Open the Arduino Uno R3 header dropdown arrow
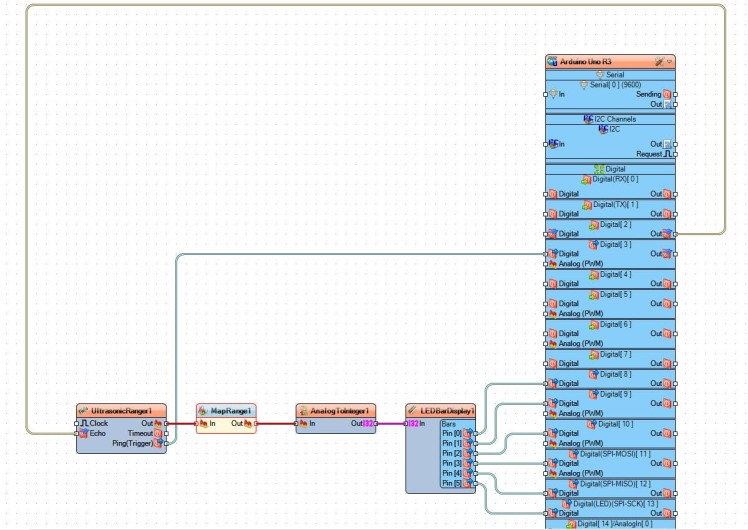This screenshot has height=530, width=748. [x=669, y=62]
